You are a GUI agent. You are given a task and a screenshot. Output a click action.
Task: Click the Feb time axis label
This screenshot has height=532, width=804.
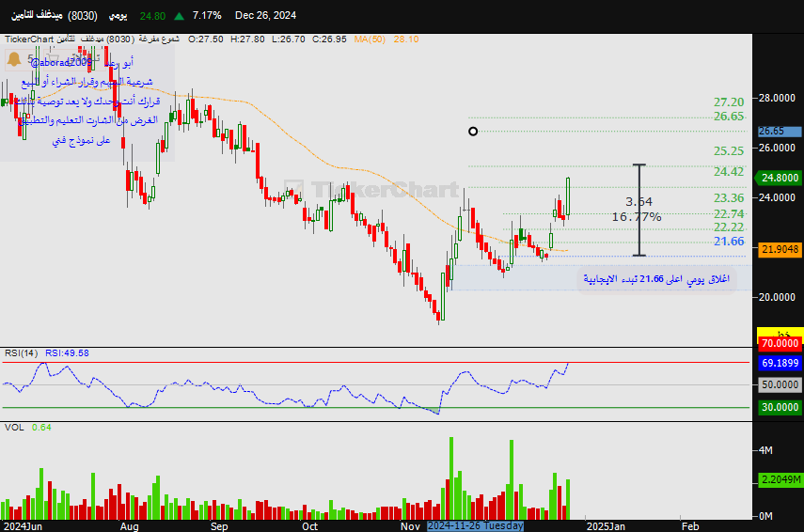pos(690,526)
